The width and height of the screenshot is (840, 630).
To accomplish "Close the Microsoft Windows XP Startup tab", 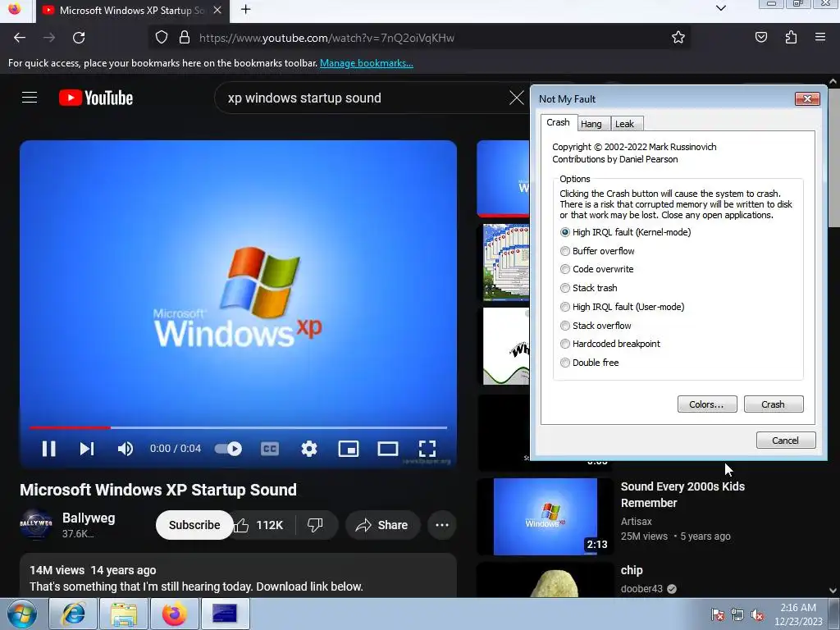I will tap(217, 10).
